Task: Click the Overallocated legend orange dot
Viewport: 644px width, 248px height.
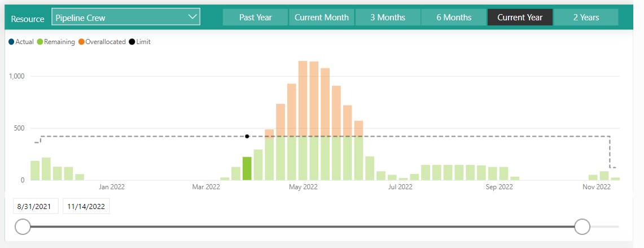Action: 81,42
